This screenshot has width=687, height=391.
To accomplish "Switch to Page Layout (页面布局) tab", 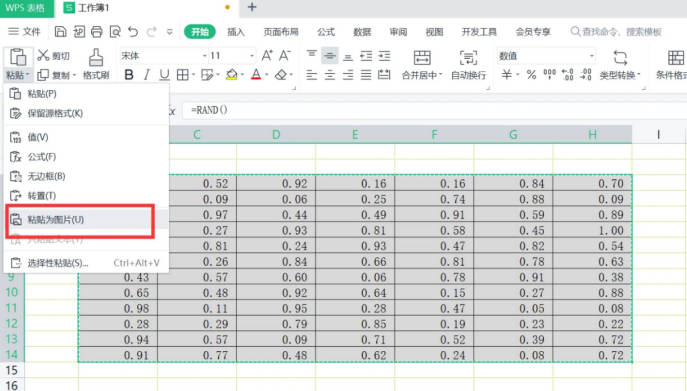I will [x=281, y=32].
